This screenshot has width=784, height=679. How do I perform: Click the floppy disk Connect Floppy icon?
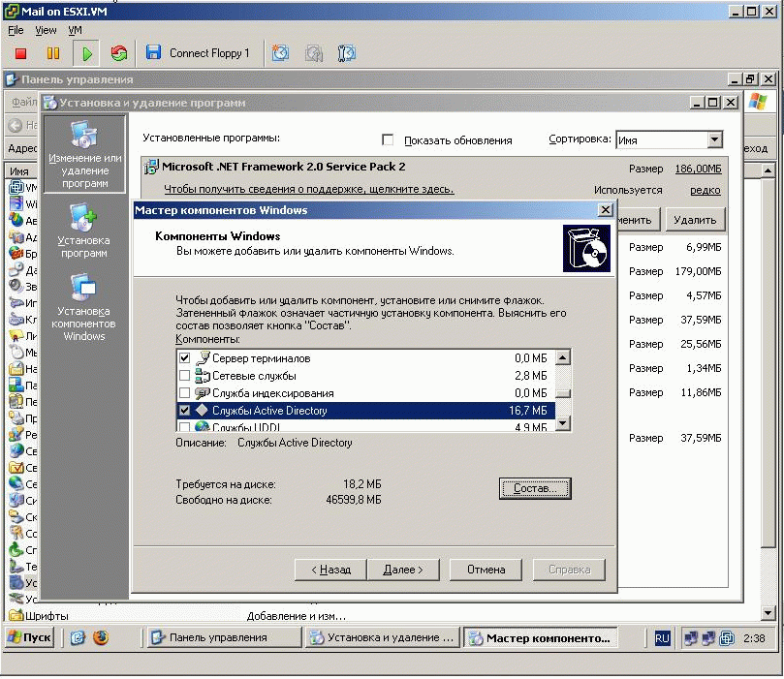coord(153,52)
